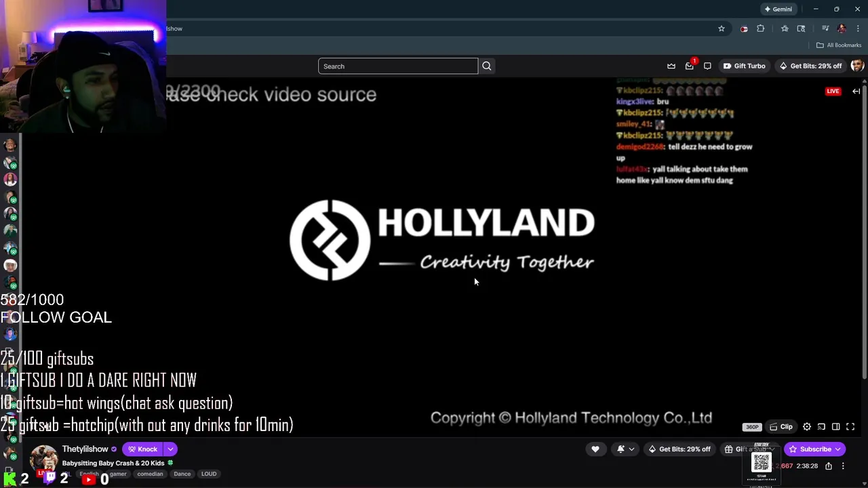Select the gamer tag

[118, 474]
